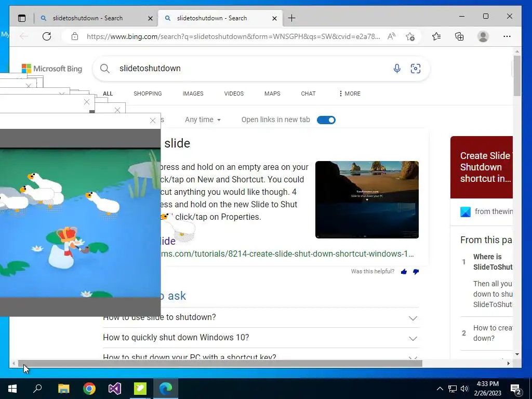Click the browser address bar URL
This screenshot has width=532, height=399.
coord(233,36)
